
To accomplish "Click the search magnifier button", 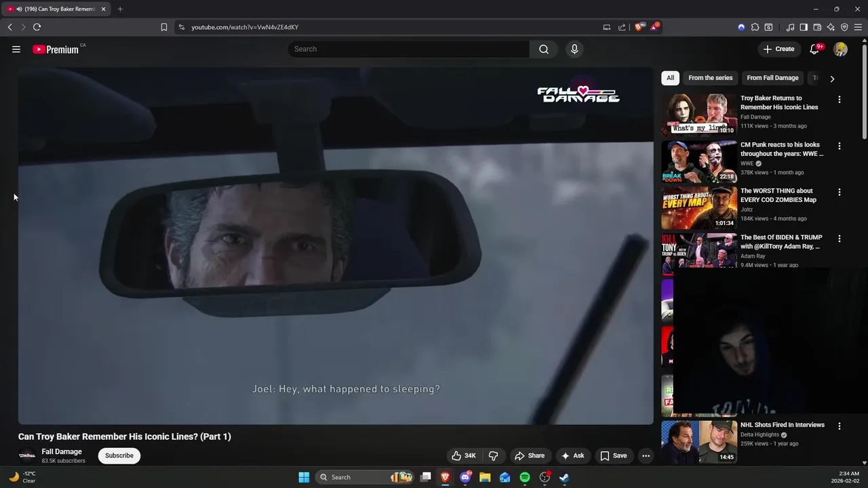I will pos(544,49).
